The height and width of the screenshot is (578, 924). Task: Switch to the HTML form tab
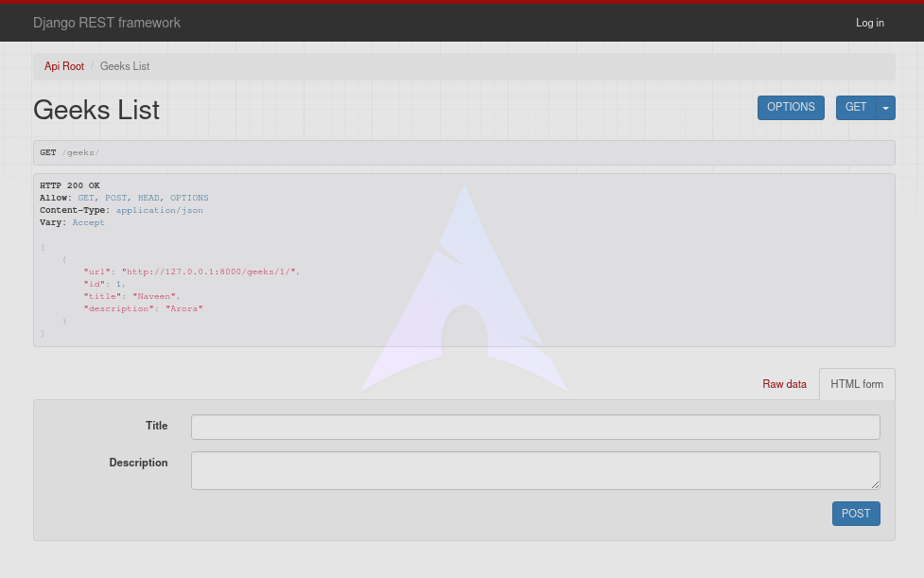click(x=856, y=384)
